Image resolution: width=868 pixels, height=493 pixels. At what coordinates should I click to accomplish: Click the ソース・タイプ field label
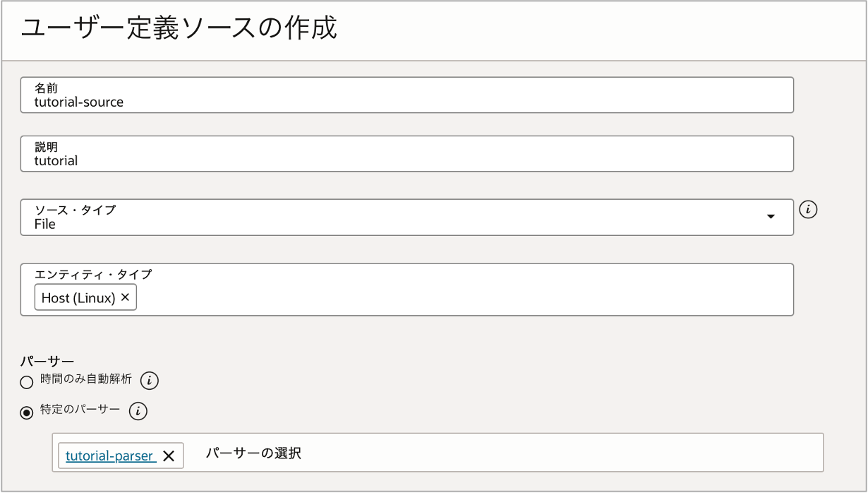(75, 210)
